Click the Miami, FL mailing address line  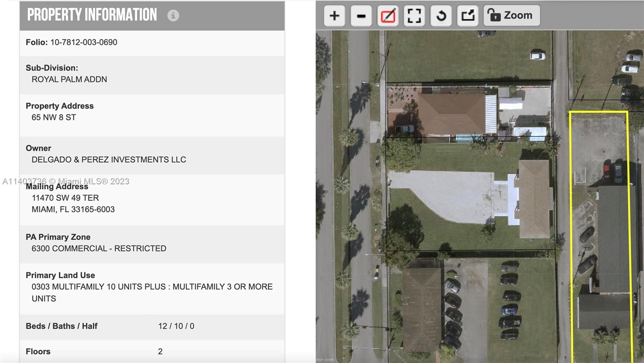[73, 210]
